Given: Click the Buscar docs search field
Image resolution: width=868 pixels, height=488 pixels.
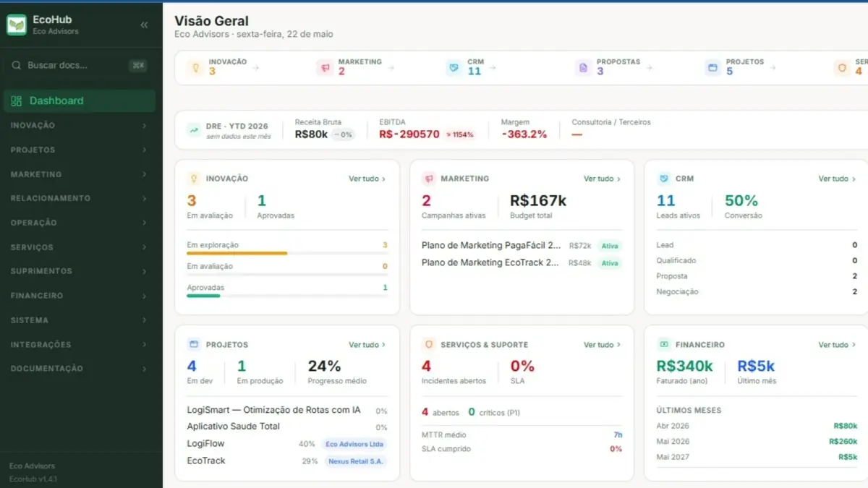Looking at the screenshot, I should [80, 65].
